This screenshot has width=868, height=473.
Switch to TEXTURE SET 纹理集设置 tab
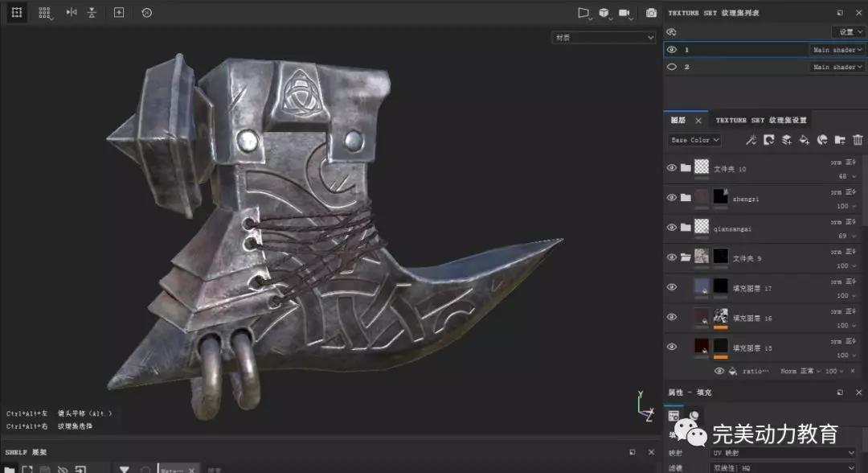[x=761, y=120]
